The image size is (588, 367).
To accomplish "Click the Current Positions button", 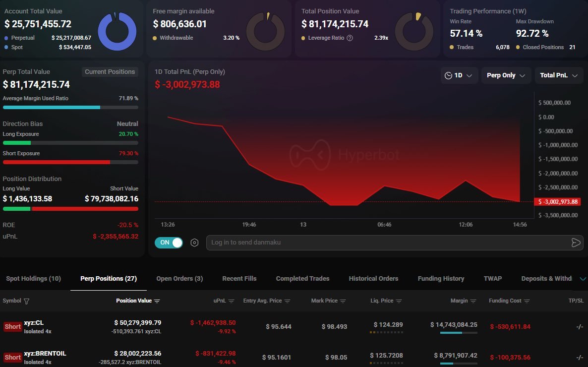I will point(110,71).
